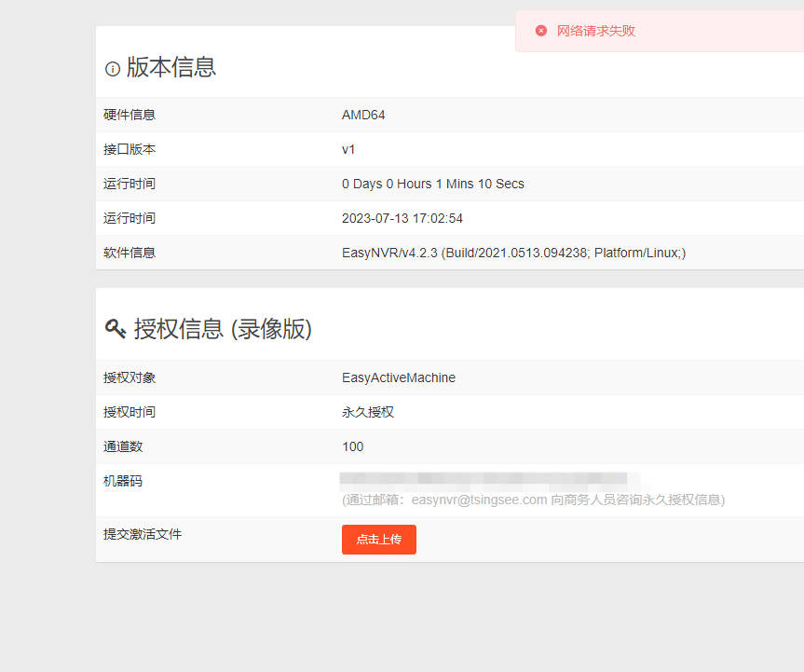Click the 机器码 label
Image resolution: width=804 pixels, height=672 pixels.
[x=123, y=481]
